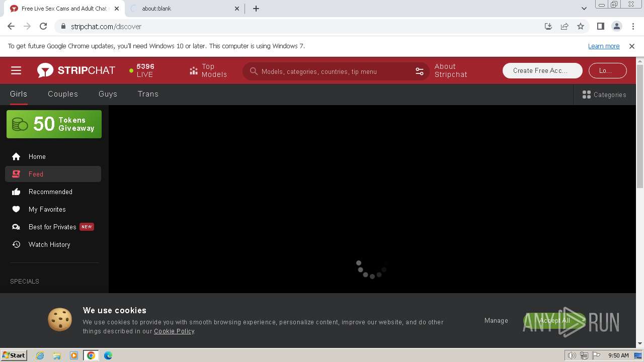Open About Stripchat link
This screenshot has width=644, height=362.
pyautogui.click(x=451, y=70)
